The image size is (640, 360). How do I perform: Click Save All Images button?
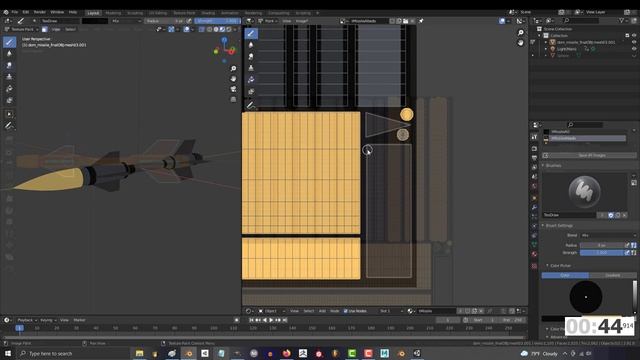click(590, 156)
